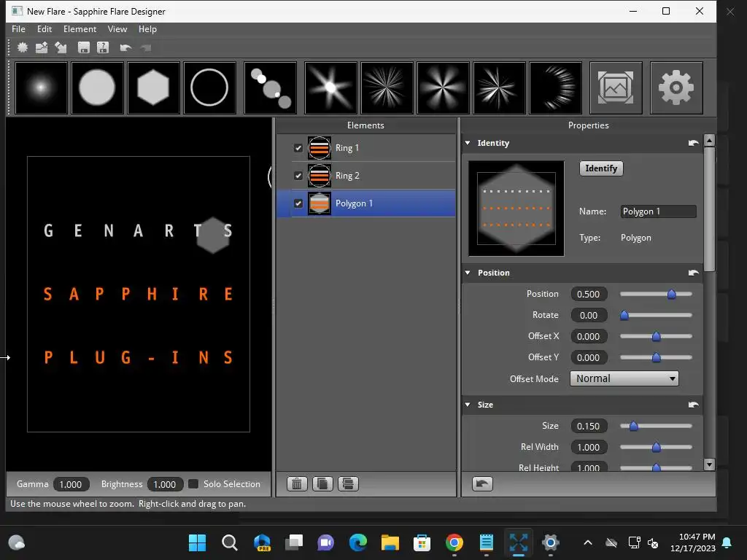Viewport: 747px width, 560px height.
Task: Click the Brightness value field
Action: click(x=165, y=484)
